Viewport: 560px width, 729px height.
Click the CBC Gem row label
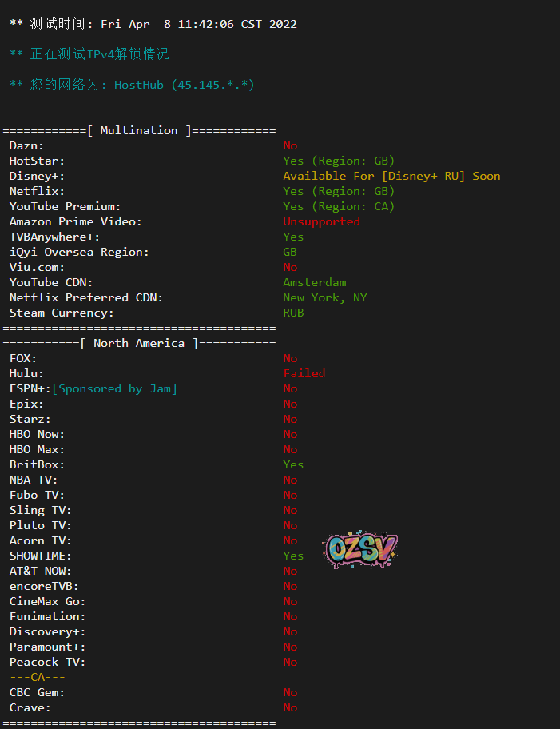pos(37,692)
